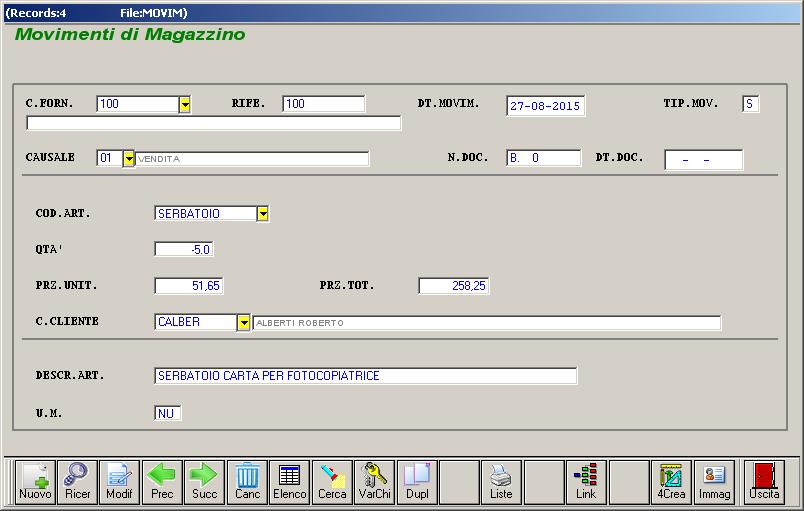Open the Link tree diagram icon

coord(586,482)
